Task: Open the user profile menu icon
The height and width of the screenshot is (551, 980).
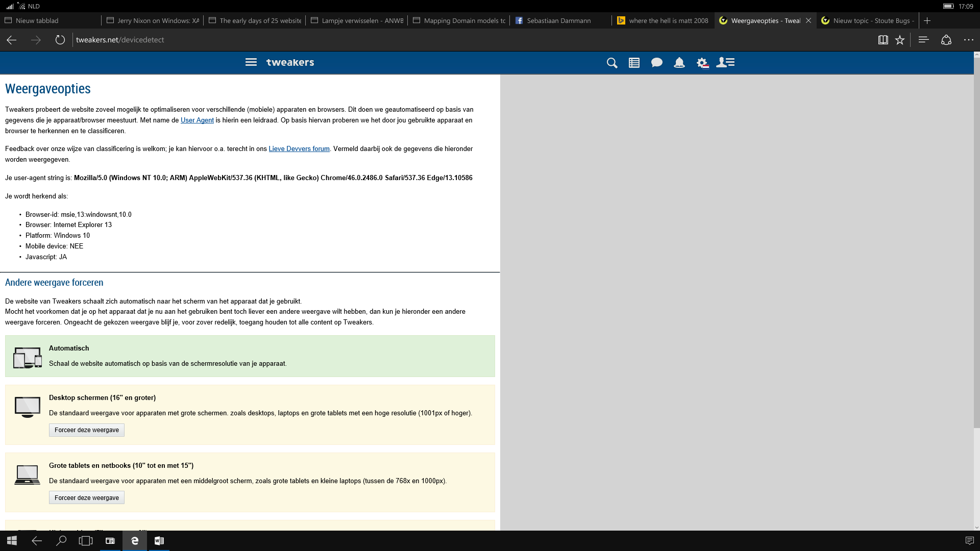Action: point(725,62)
